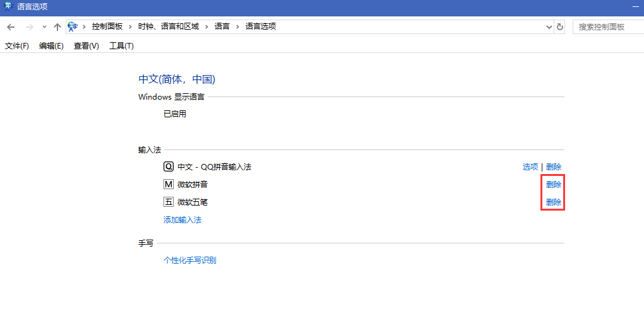
Task: Open the 查看(V) menu
Action: coord(86,46)
